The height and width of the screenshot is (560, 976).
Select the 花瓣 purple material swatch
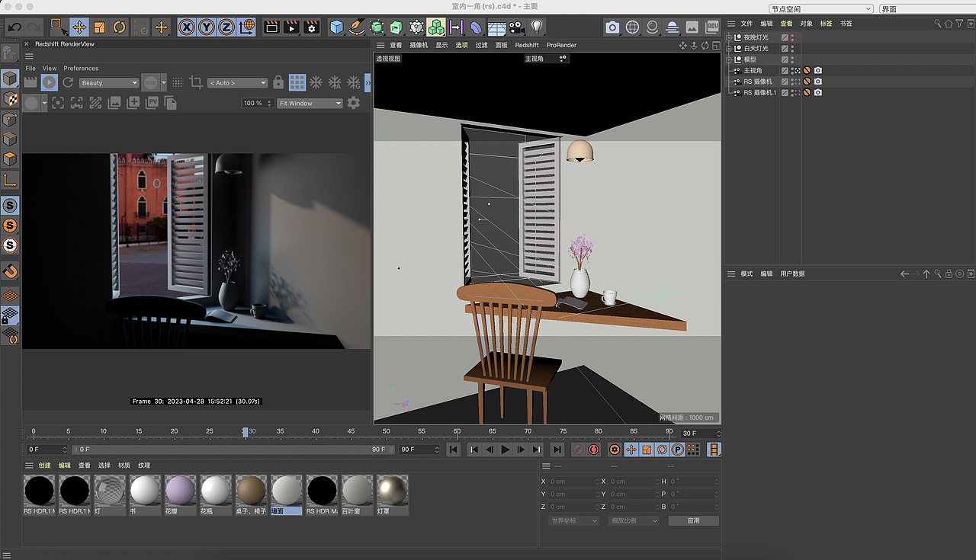click(181, 494)
